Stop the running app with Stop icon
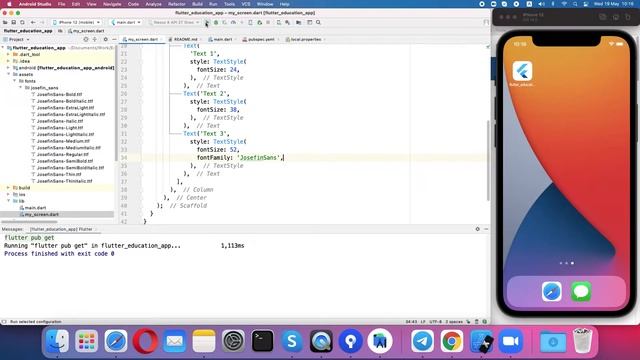The image size is (640, 360). 268,22
